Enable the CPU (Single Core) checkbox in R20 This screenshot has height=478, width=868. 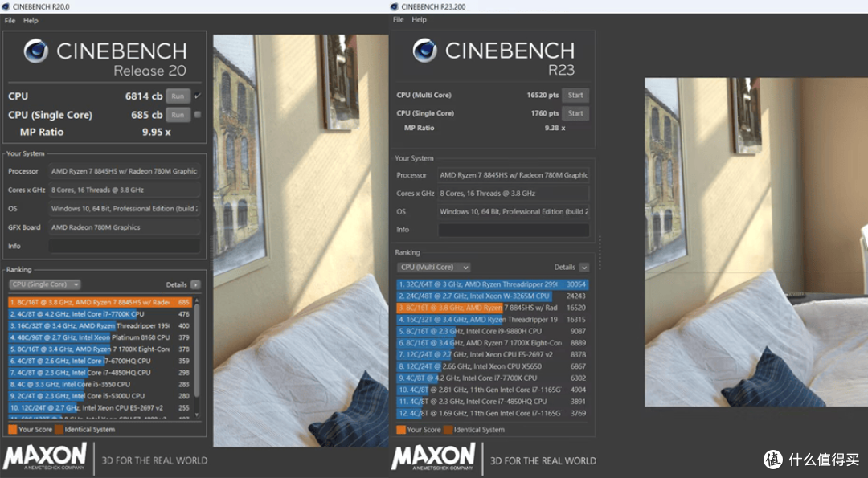click(x=198, y=114)
